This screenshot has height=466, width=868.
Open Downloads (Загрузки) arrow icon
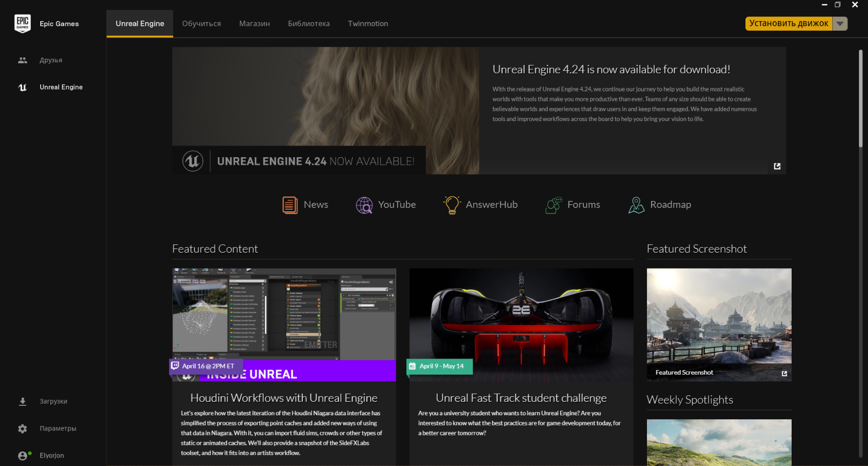coord(23,402)
